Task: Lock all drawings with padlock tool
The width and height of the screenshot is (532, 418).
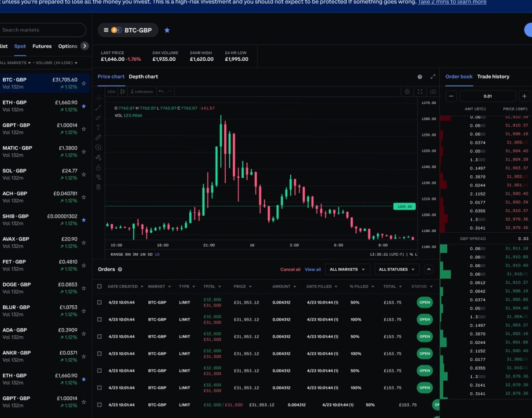Action: coord(98,168)
